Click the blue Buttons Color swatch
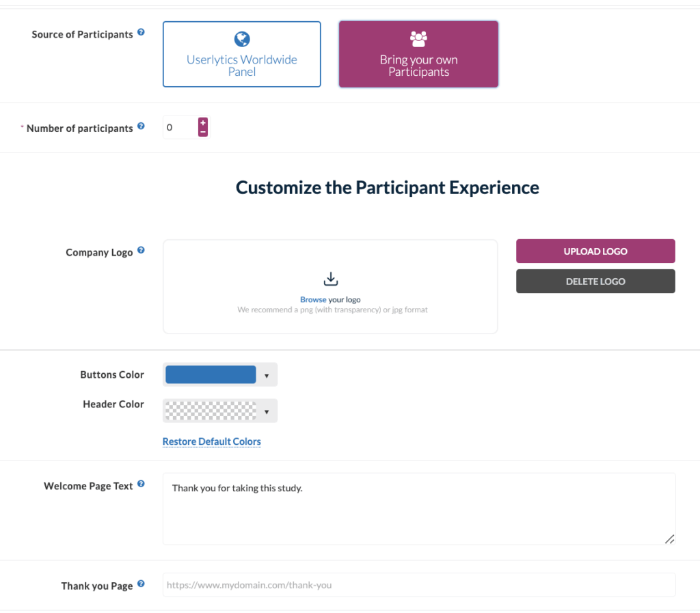This screenshot has height=613, width=700. (210, 374)
